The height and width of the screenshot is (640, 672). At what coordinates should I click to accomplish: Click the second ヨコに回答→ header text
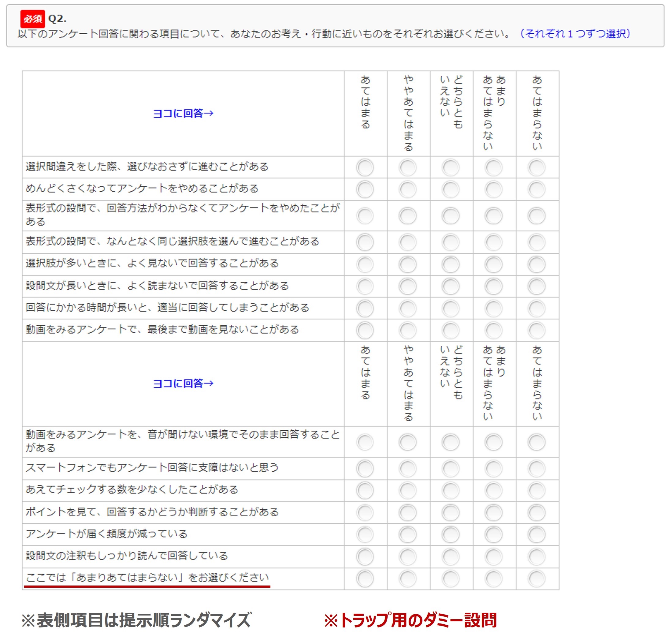pos(183,384)
